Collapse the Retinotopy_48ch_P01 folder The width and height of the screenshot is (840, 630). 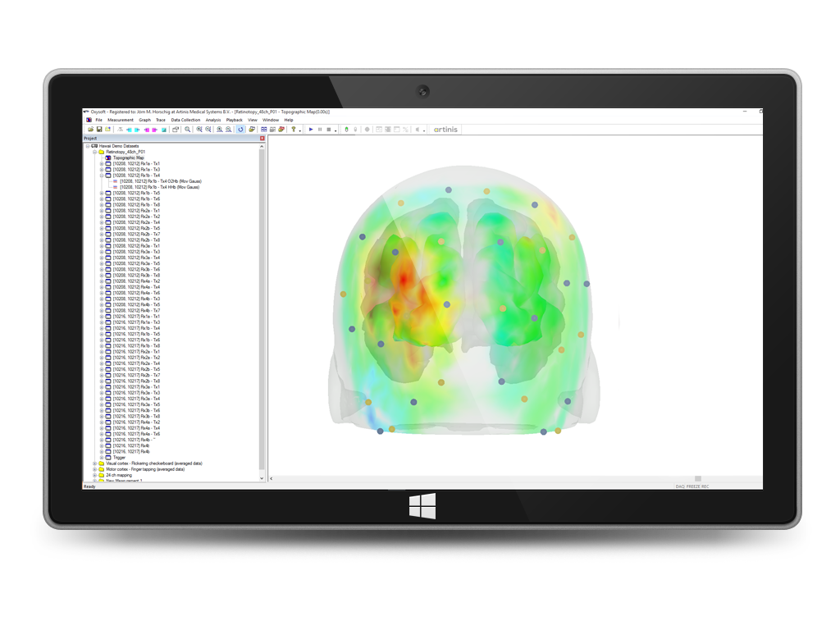pyautogui.click(x=95, y=152)
